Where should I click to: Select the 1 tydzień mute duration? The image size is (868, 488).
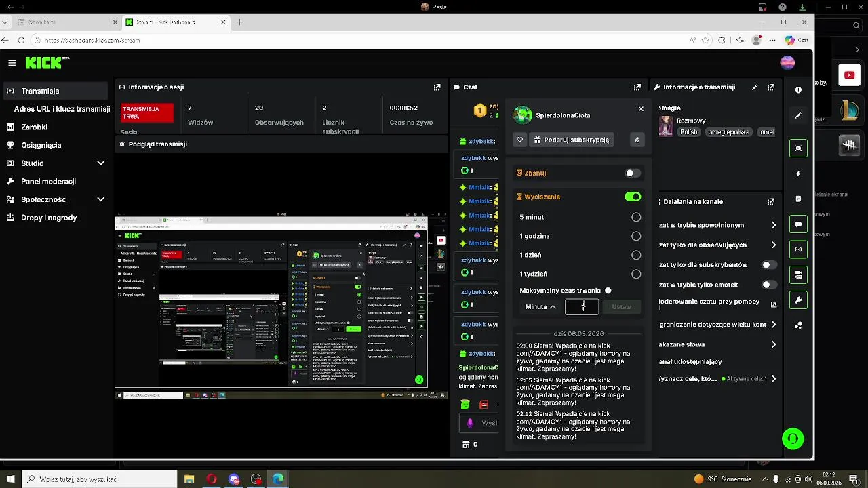pos(636,274)
